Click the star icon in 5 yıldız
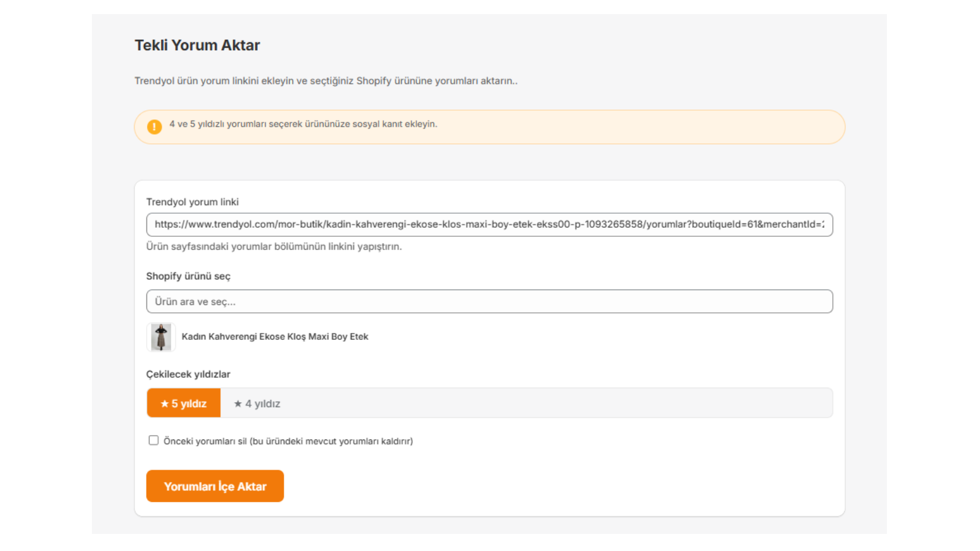Image resolution: width=980 pixels, height=551 pixels. pos(164,403)
